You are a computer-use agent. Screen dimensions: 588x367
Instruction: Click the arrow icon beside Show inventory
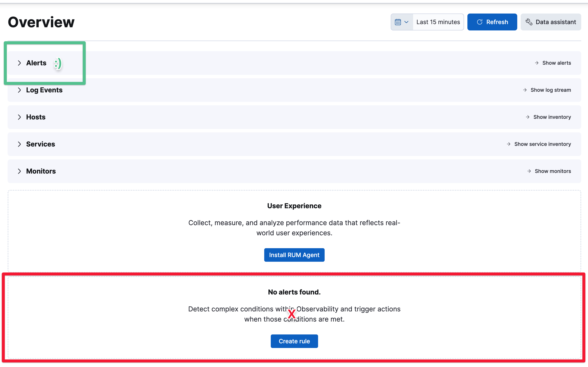click(x=528, y=117)
